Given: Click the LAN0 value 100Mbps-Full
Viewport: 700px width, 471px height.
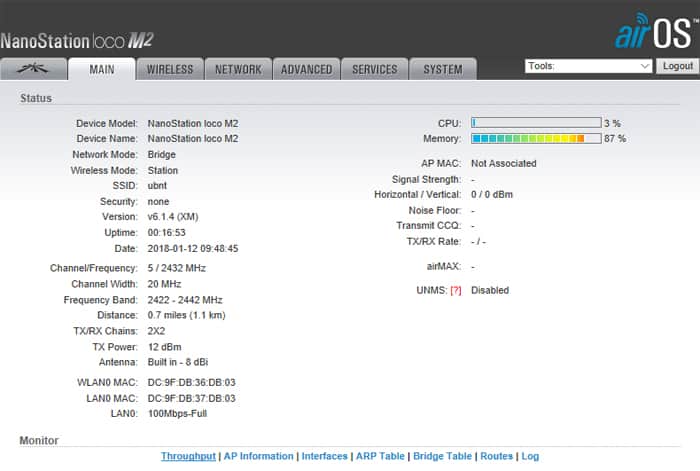Looking at the screenshot, I should click(177, 414).
